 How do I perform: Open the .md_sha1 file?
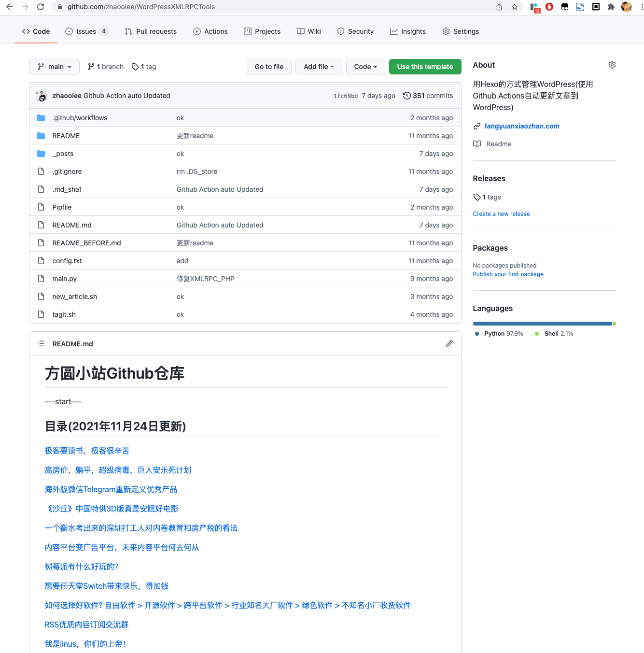pyautogui.click(x=67, y=189)
